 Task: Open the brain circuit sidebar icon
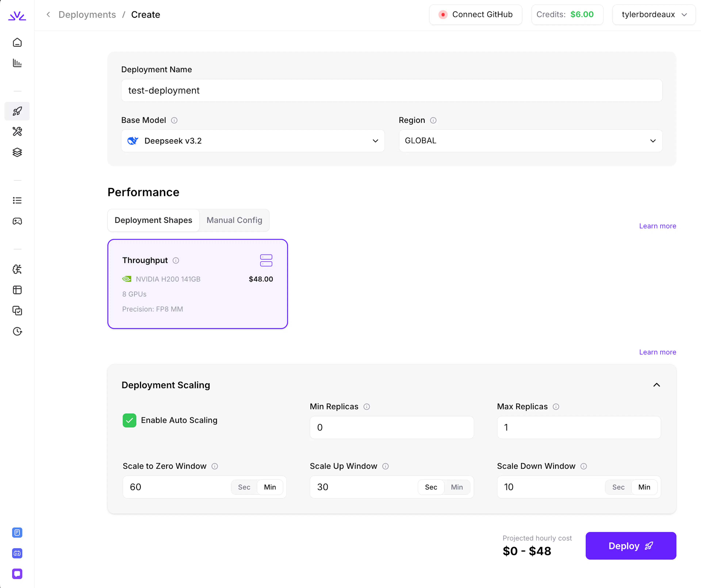coord(17,269)
